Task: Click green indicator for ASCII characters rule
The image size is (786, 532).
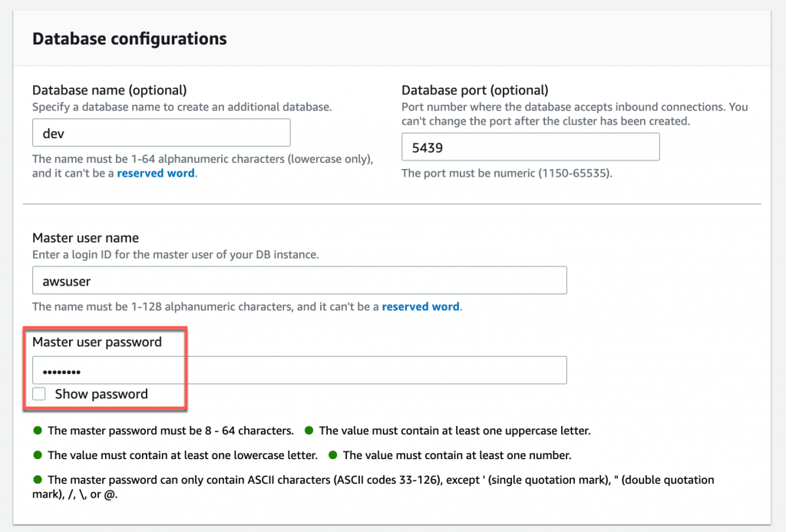Action: 37,480
